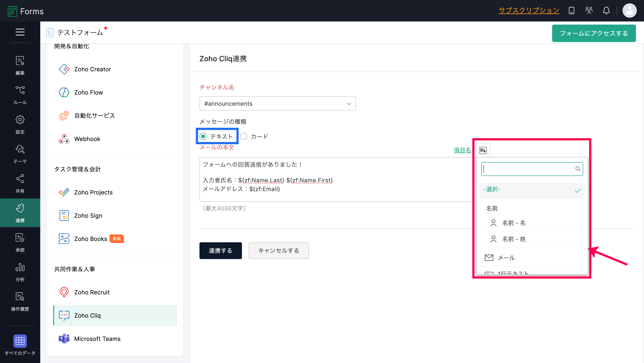Open the 設定 (Settings) gear icon
644x363 pixels.
20,120
